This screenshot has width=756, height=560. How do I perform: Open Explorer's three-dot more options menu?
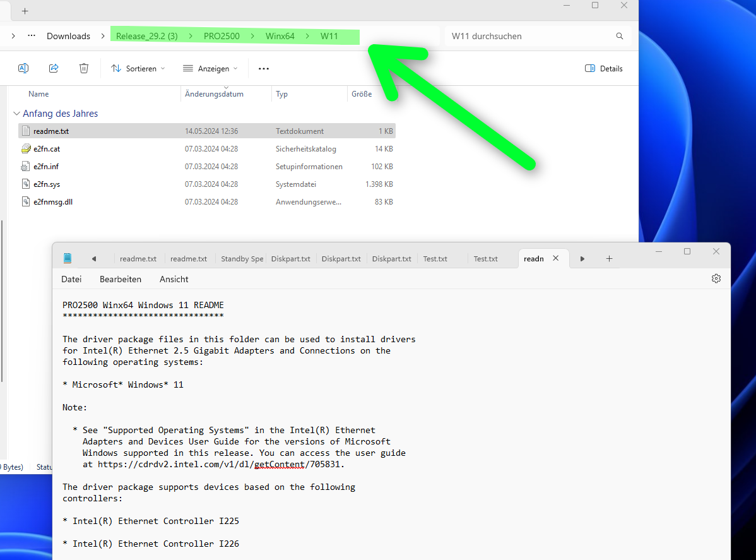264,68
